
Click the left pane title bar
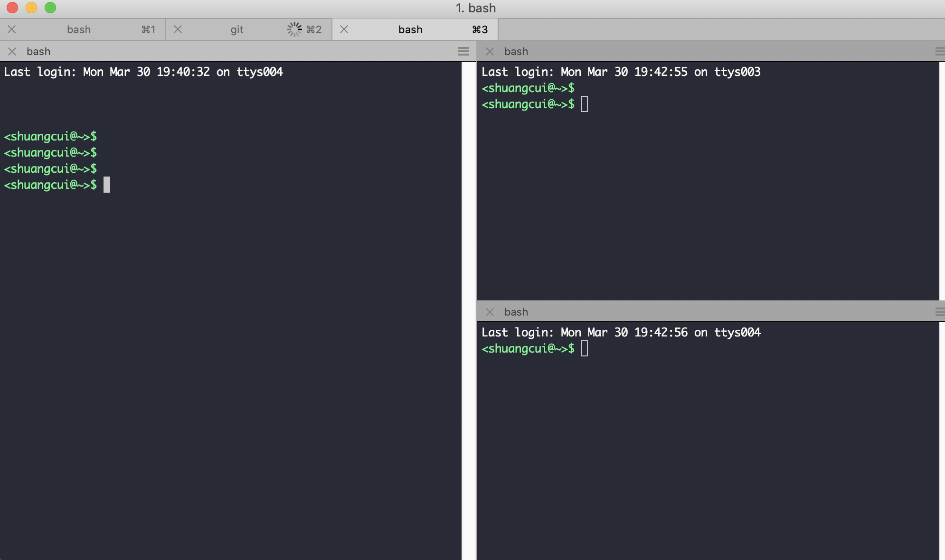(237, 51)
